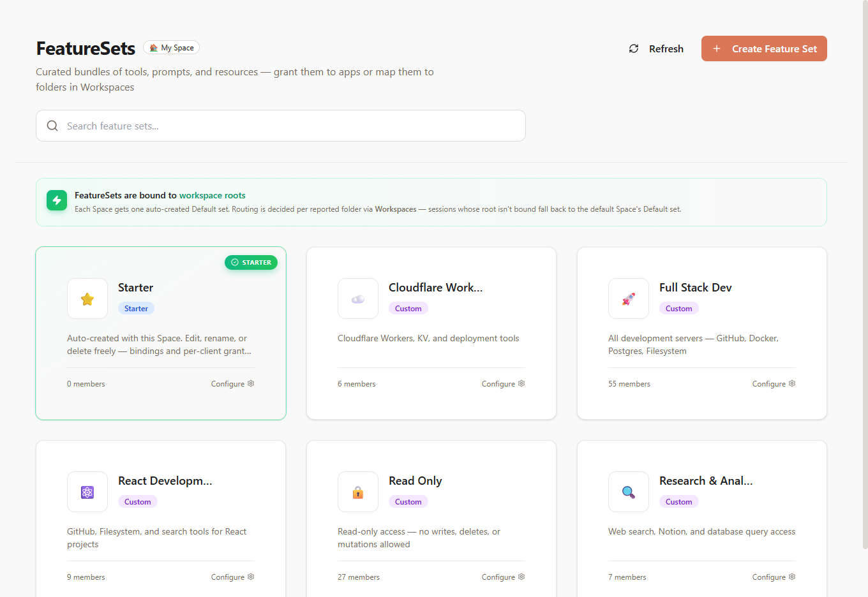
Task: Configure the Read Only feature set
Action: [504, 577]
